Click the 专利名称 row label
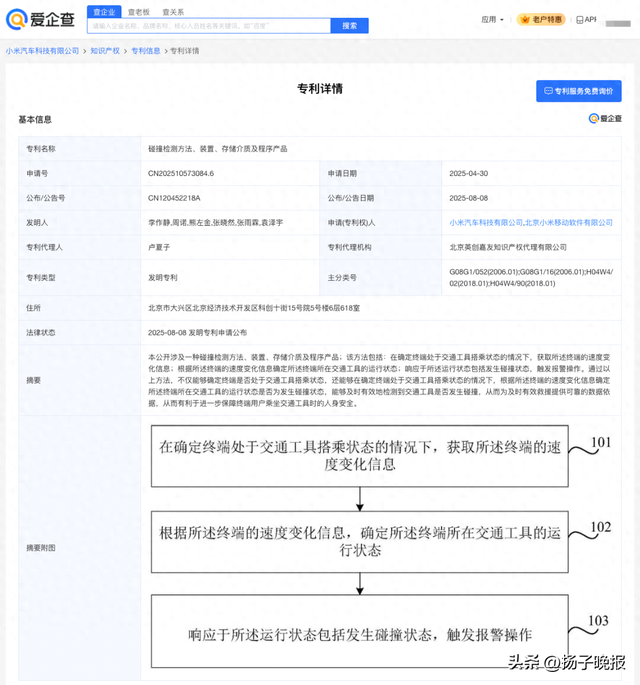Image resolution: width=640 pixels, height=685 pixels. click(41, 149)
